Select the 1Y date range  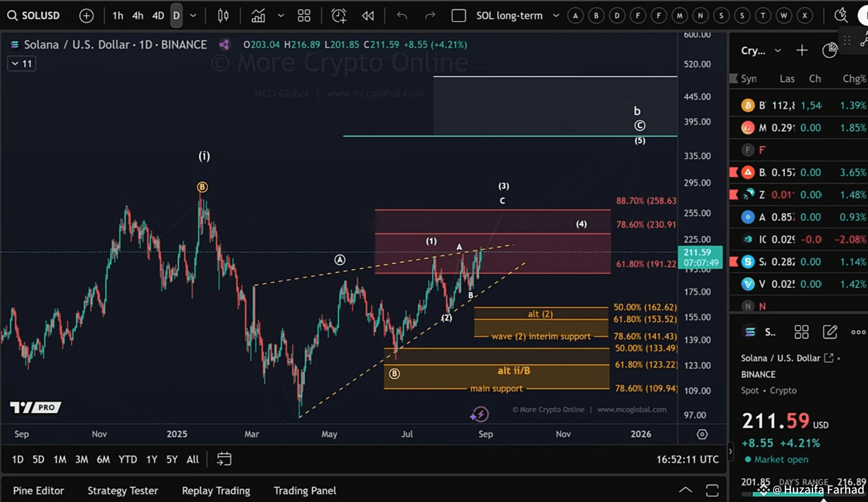[152, 459]
